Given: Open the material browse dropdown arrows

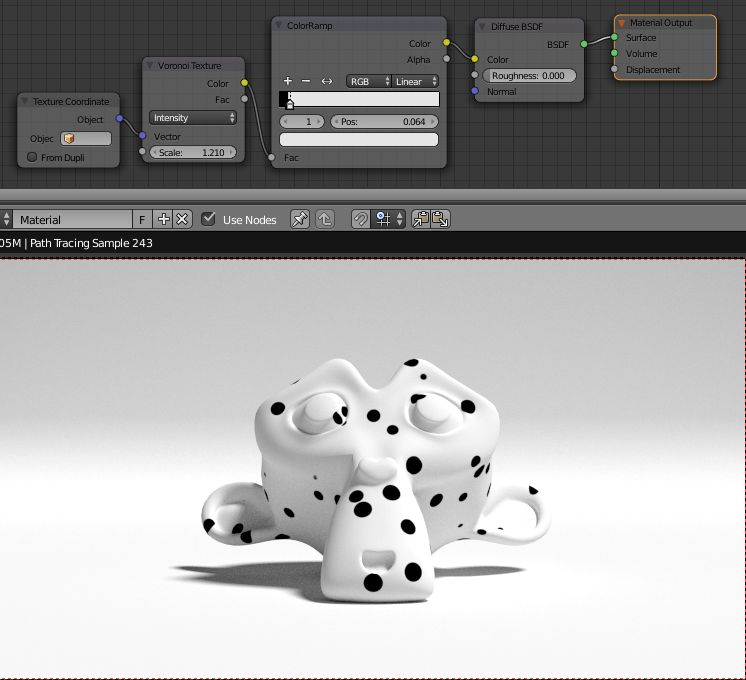Looking at the screenshot, I should [x=6, y=219].
